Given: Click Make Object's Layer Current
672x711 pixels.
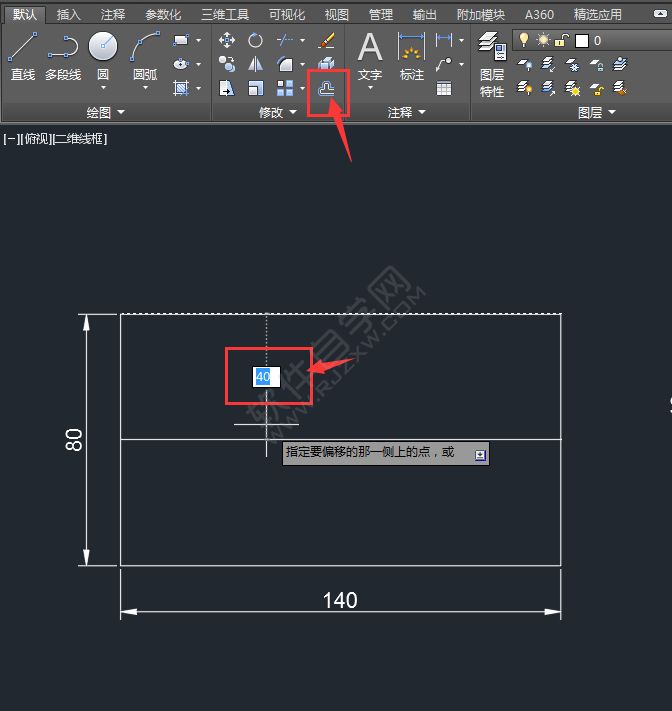Looking at the screenshot, I should tap(620, 65).
